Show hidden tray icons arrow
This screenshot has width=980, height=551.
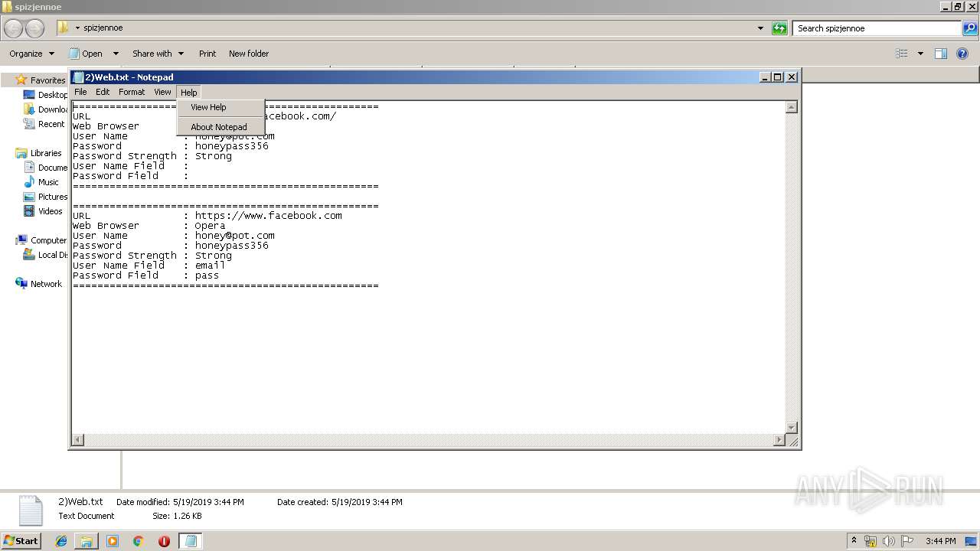854,541
